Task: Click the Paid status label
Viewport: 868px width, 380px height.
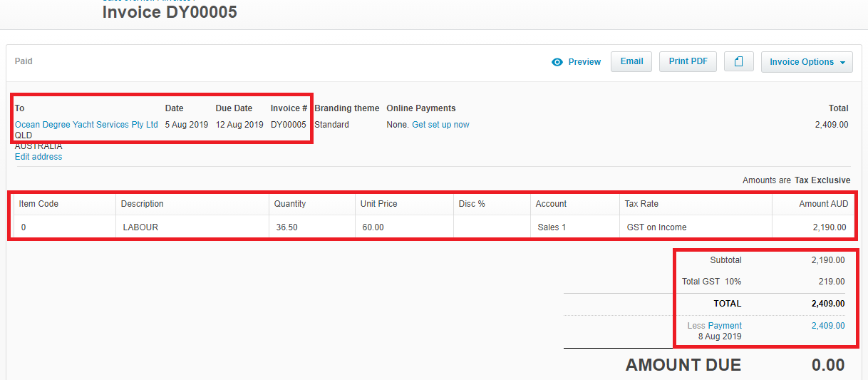Action: (24, 61)
